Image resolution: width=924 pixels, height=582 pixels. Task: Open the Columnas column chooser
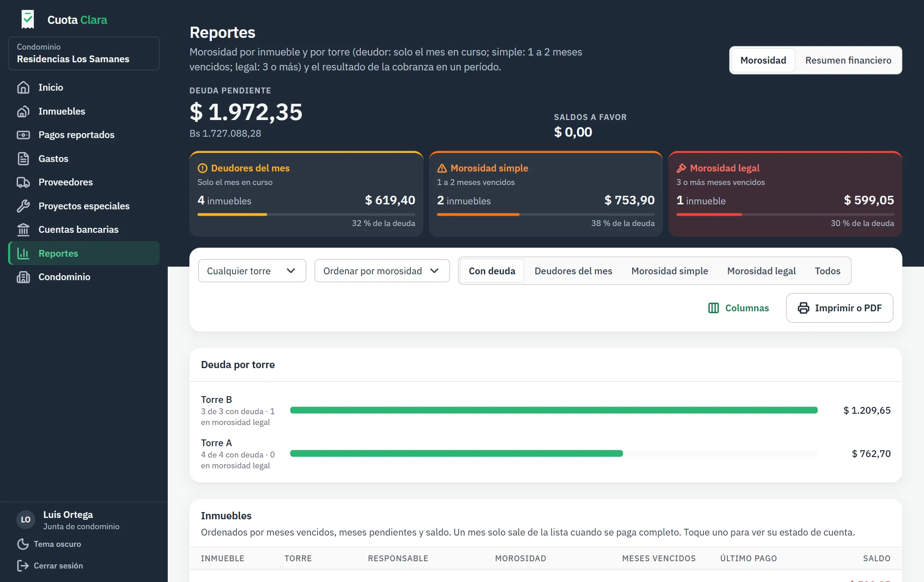point(738,308)
